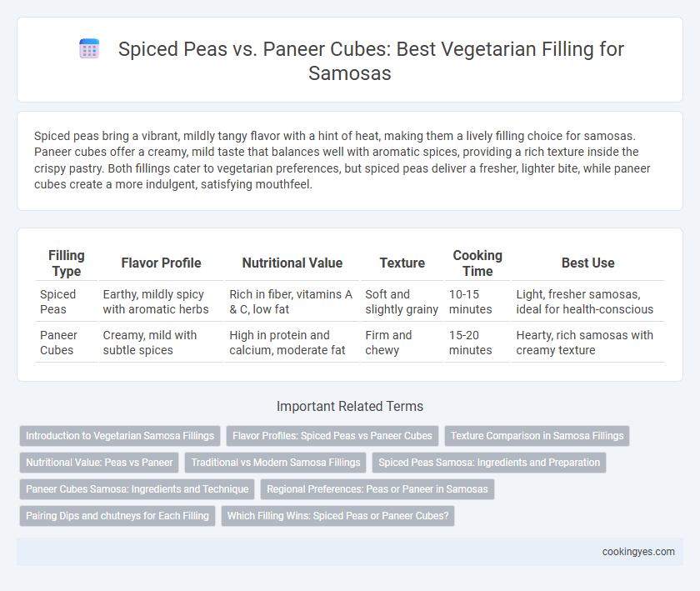Open Introduction to Vegetarian Samosa Fillings tag
This screenshot has height=591, width=700.
pos(120,436)
